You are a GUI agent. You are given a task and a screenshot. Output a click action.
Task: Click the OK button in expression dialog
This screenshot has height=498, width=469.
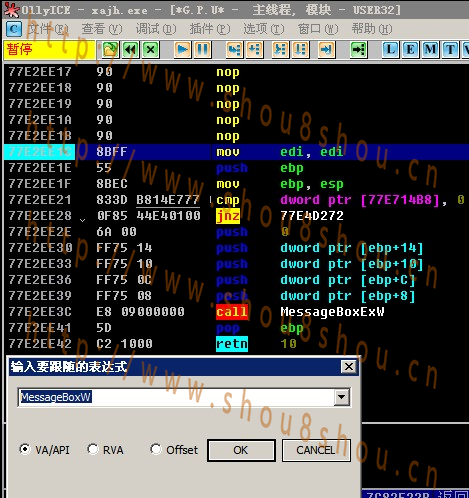point(241,450)
